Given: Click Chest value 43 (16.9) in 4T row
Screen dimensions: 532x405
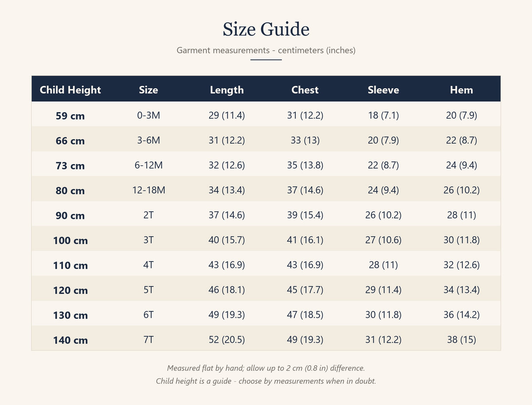Looking at the screenshot, I should [x=305, y=265].
